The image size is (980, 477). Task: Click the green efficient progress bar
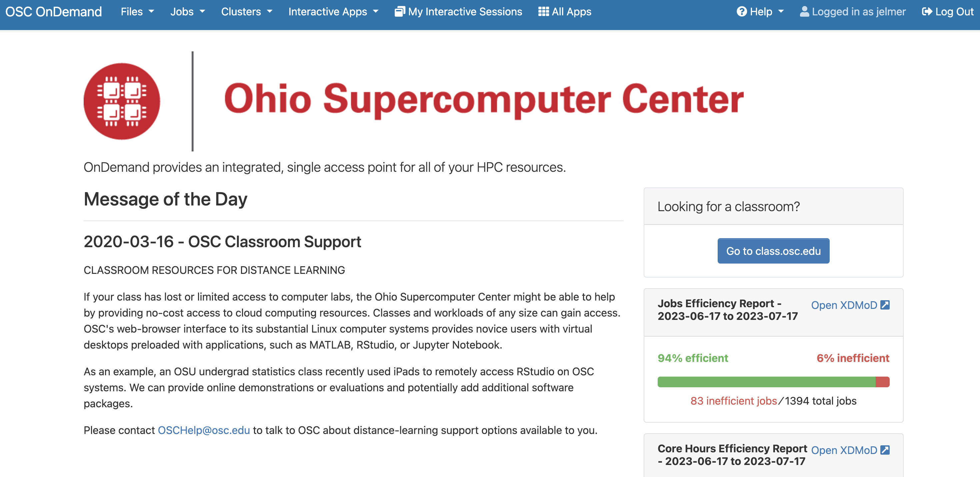pyautogui.click(x=766, y=382)
